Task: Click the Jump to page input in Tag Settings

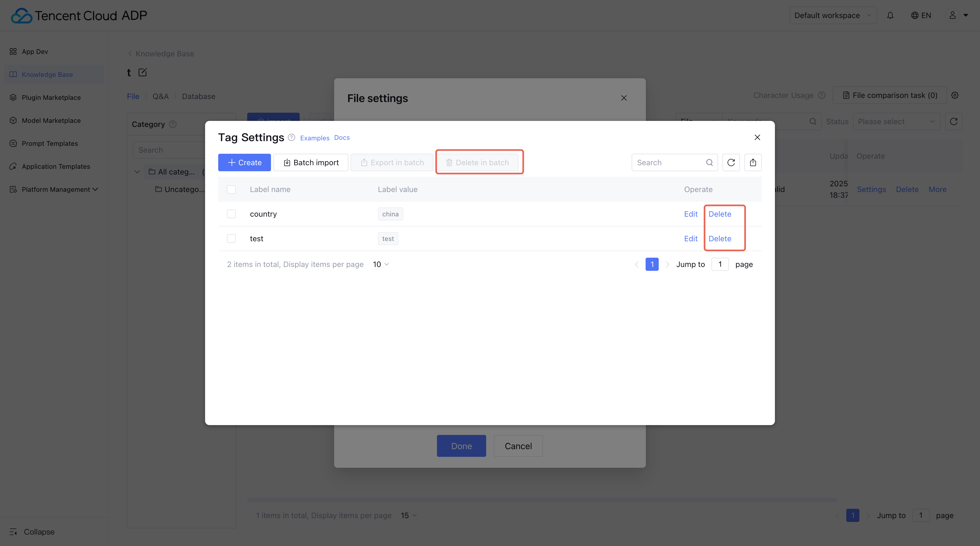Action: tap(720, 264)
